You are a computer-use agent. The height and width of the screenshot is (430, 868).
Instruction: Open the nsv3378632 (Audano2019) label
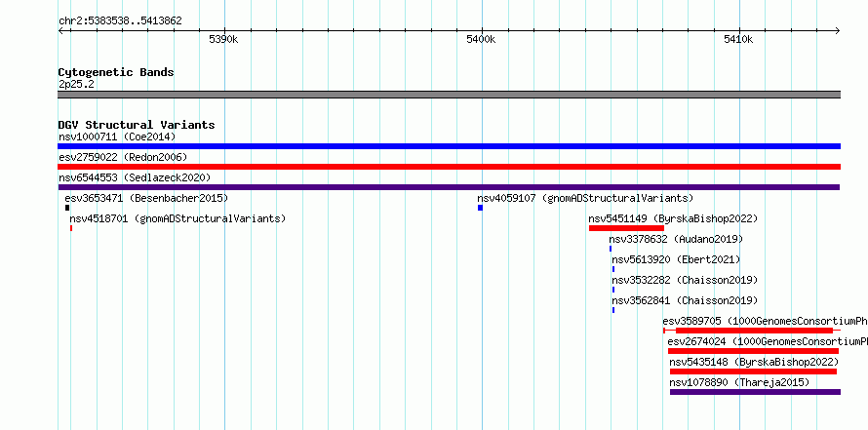coord(676,239)
